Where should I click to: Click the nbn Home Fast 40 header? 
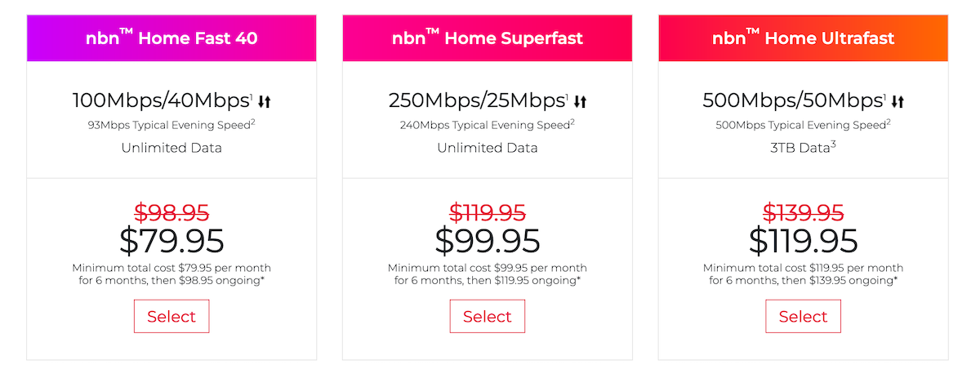click(x=171, y=38)
